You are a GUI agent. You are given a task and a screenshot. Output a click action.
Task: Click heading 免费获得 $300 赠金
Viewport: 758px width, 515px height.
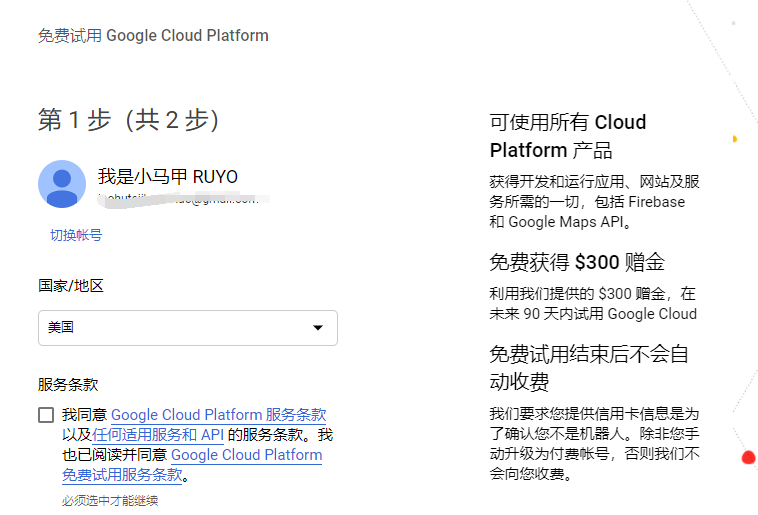[x=577, y=262]
